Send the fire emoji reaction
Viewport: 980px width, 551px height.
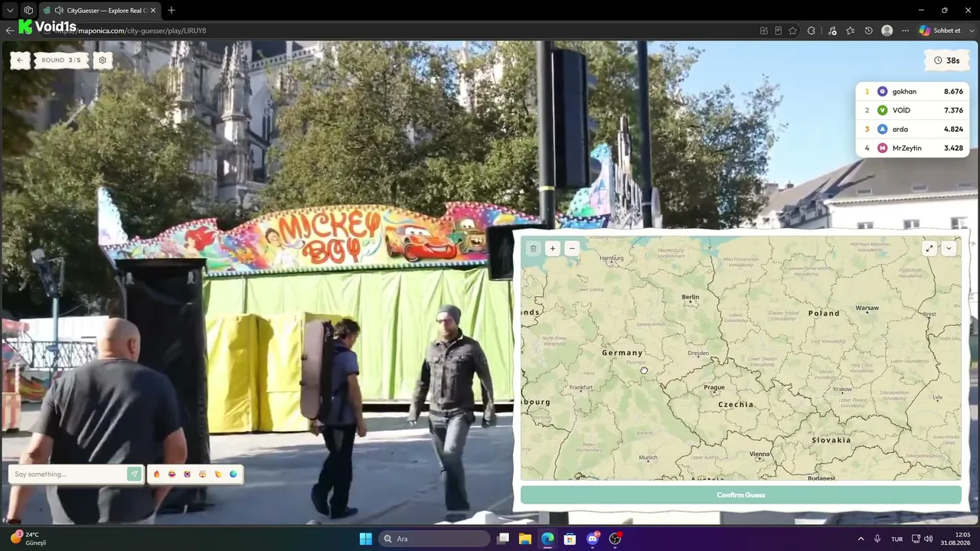[157, 474]
